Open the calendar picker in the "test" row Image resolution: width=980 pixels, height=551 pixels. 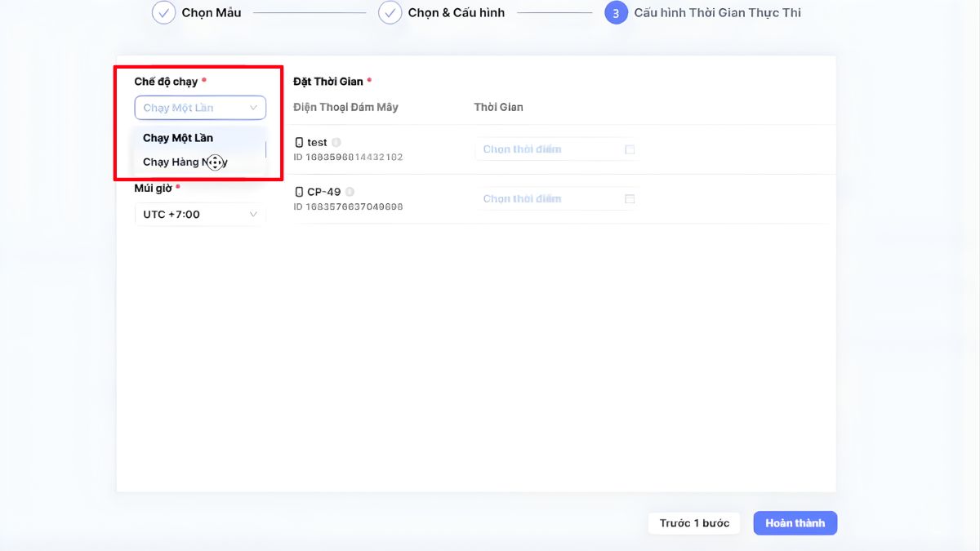tap(629, 149)
